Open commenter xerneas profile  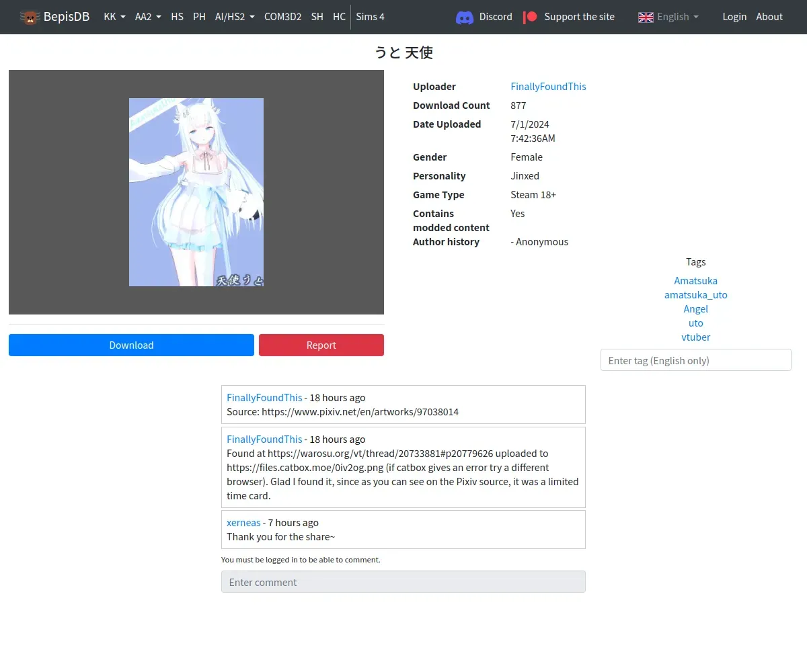pyautogui.click(x=243, y=523)
